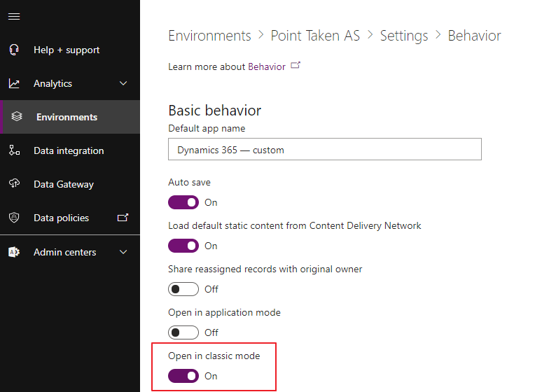Click the Default app name label
The image size is (535, 392).
(x=207, y=129)
